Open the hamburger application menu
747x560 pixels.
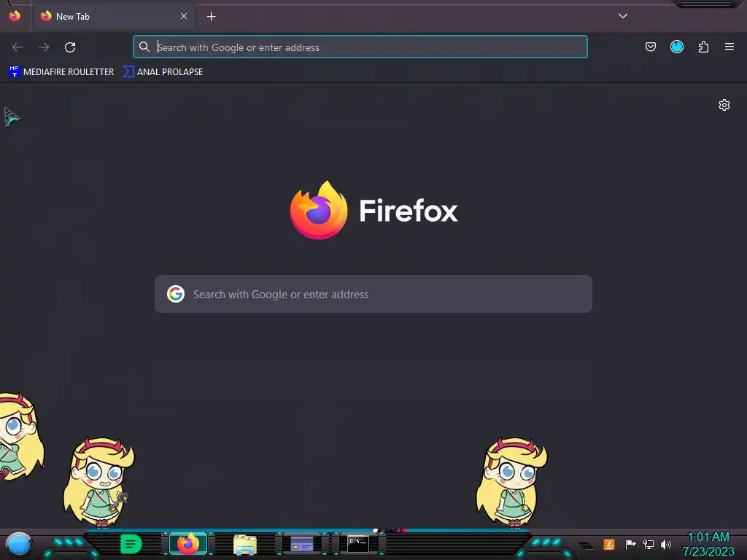(x=729, y=47)
